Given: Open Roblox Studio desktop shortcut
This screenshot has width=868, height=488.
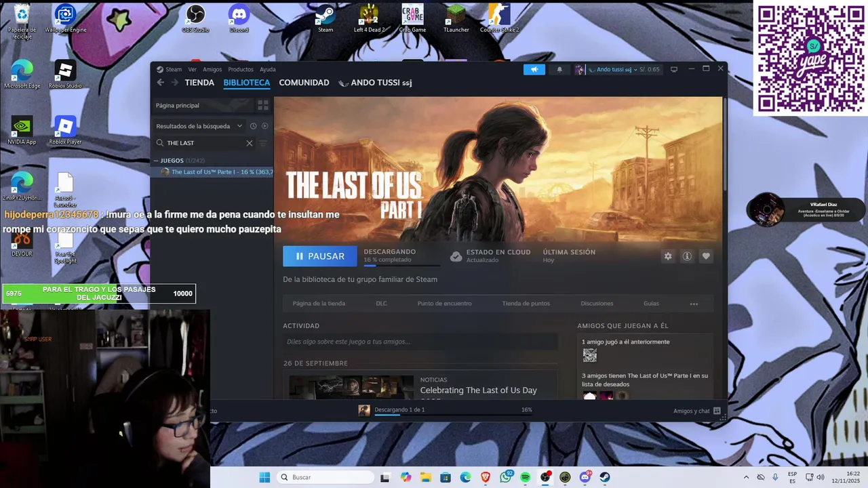Looking at the screenshot, I should coord(65,75).
